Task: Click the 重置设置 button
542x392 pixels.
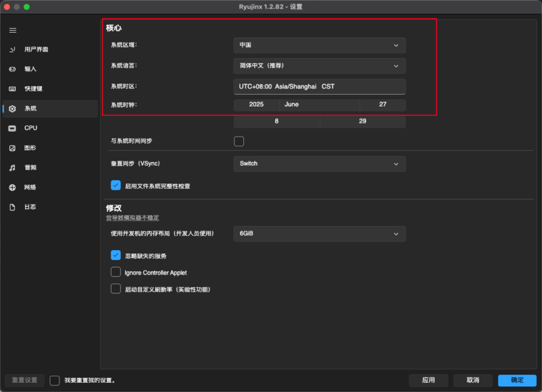Action: pyautogui.click(x=25, y=380)
